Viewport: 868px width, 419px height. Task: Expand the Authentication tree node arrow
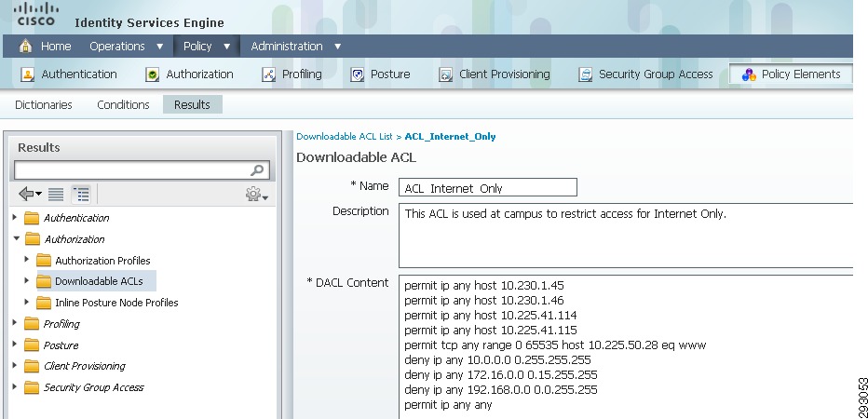pyautogui.click(x=15, y=218)
